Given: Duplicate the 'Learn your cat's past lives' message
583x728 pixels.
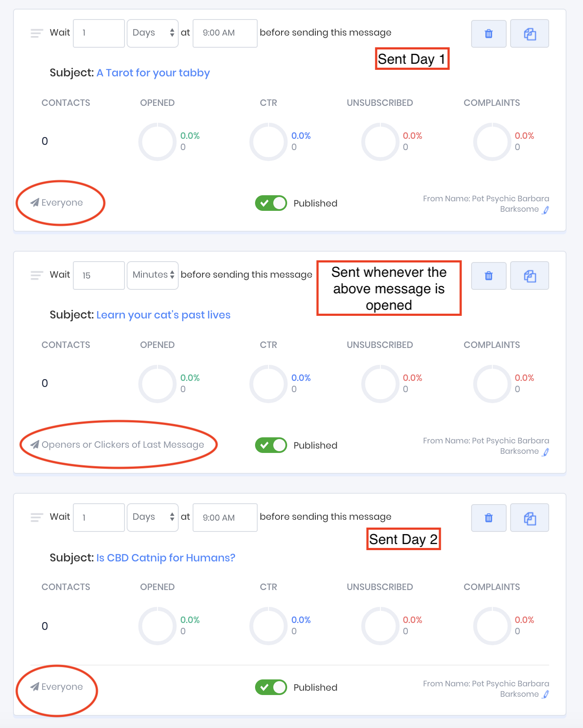Looking at the screenshot, I should click(x=530, y=276).
